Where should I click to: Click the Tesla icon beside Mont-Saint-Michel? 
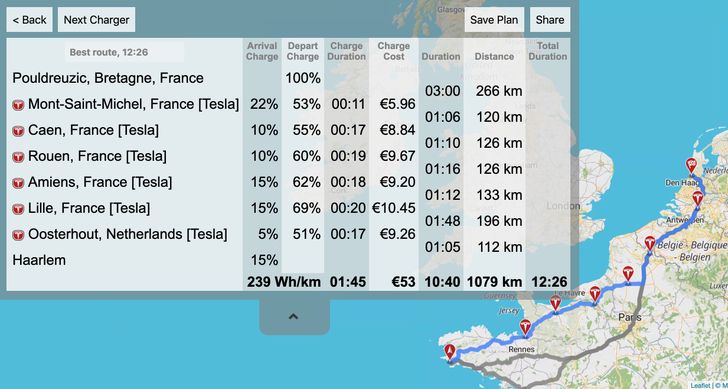pos(18,105)
